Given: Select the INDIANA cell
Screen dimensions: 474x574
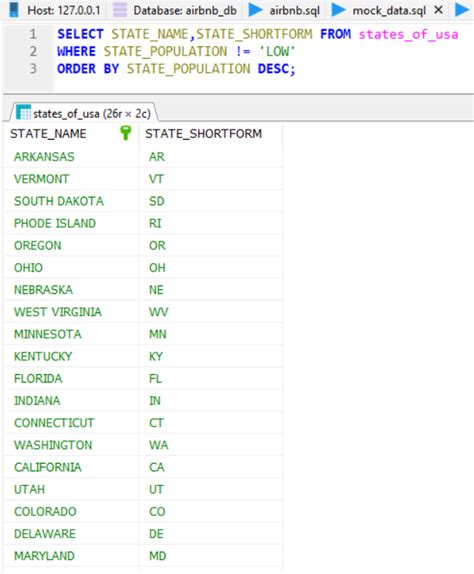Looking at the screenshot, I should (x=71, y=400).
